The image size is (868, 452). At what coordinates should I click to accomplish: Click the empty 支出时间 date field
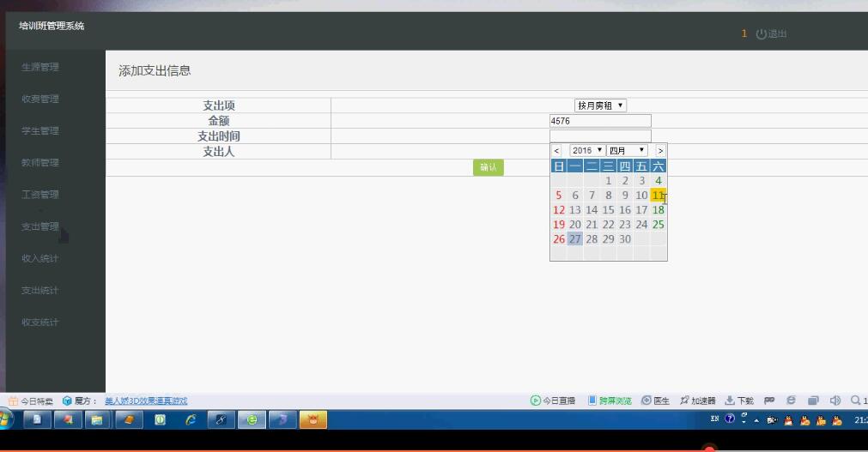[x=600, y=136]
